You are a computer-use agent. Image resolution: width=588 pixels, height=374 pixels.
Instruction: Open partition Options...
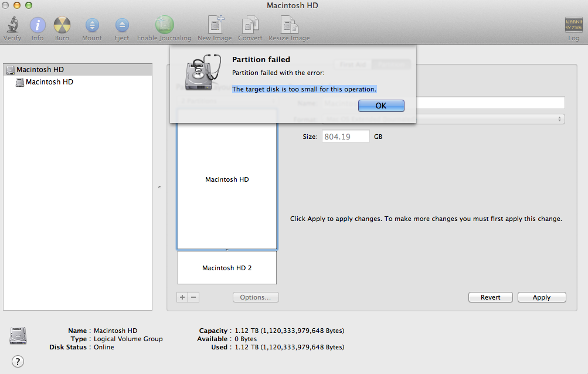[x=256, y=297]
